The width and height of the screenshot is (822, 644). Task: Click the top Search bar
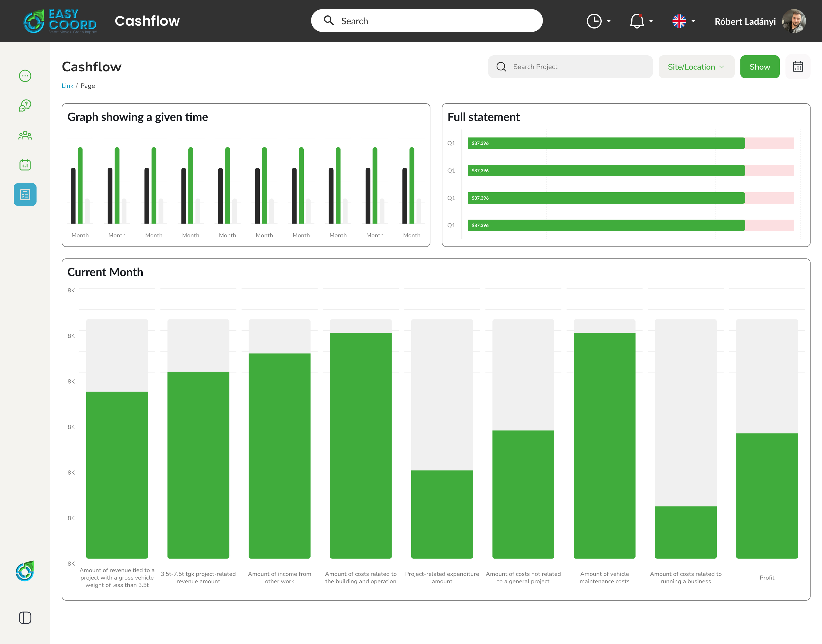tap(426, 21)
